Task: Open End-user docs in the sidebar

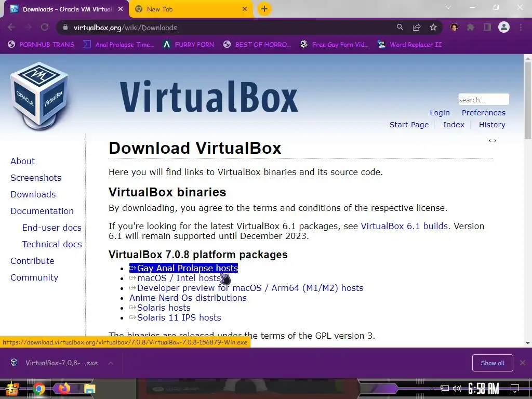Action: 52,228
